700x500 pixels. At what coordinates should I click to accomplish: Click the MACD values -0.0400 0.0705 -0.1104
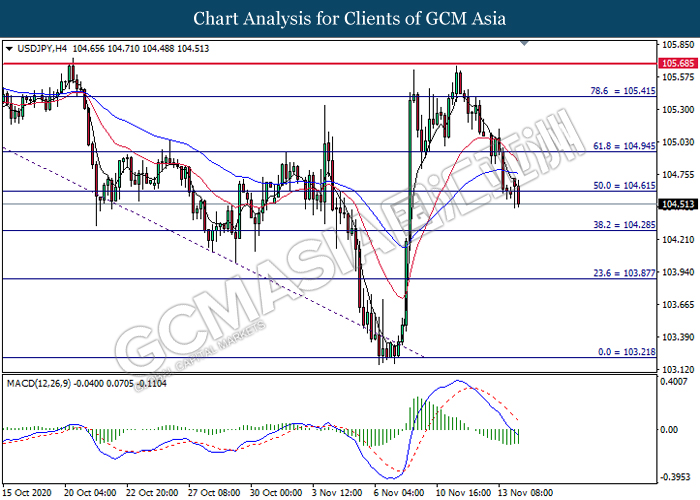[120, 383]
